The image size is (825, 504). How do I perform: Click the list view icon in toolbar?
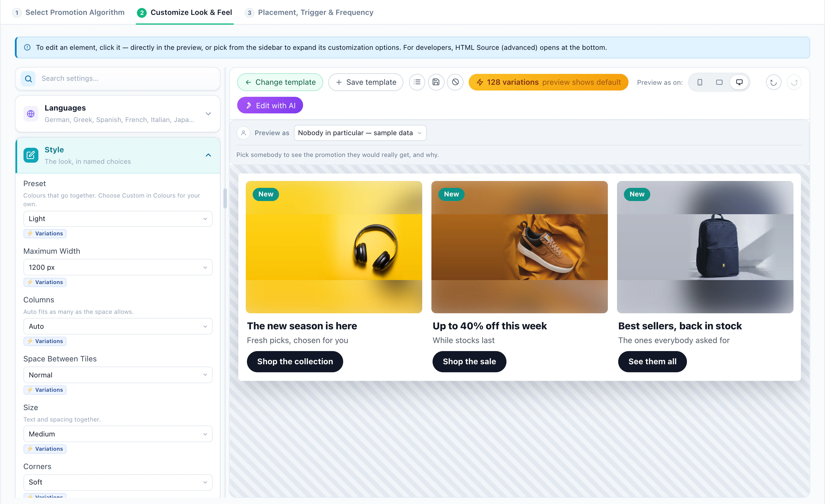(x=417, y=82)
